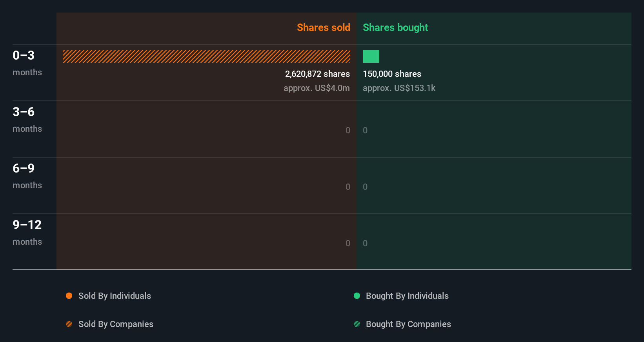This screenshot has height=342, width=644.
Task: Click the Shares bought column header
Action: pos(395,27)
